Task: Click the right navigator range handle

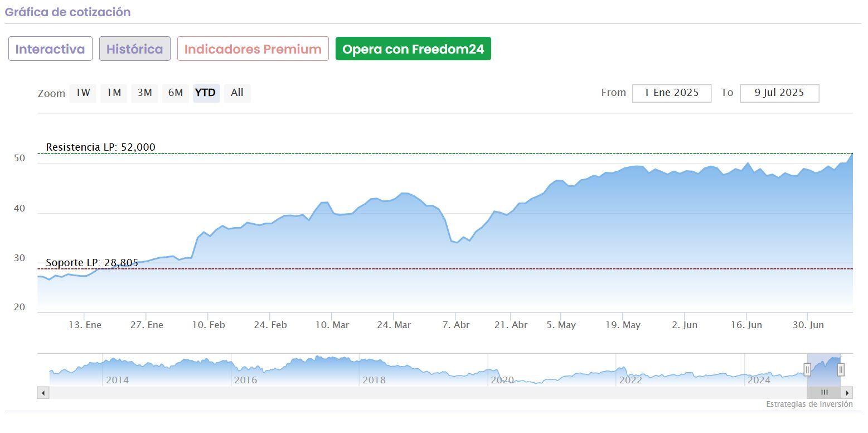Action: (x=841, y=369)
